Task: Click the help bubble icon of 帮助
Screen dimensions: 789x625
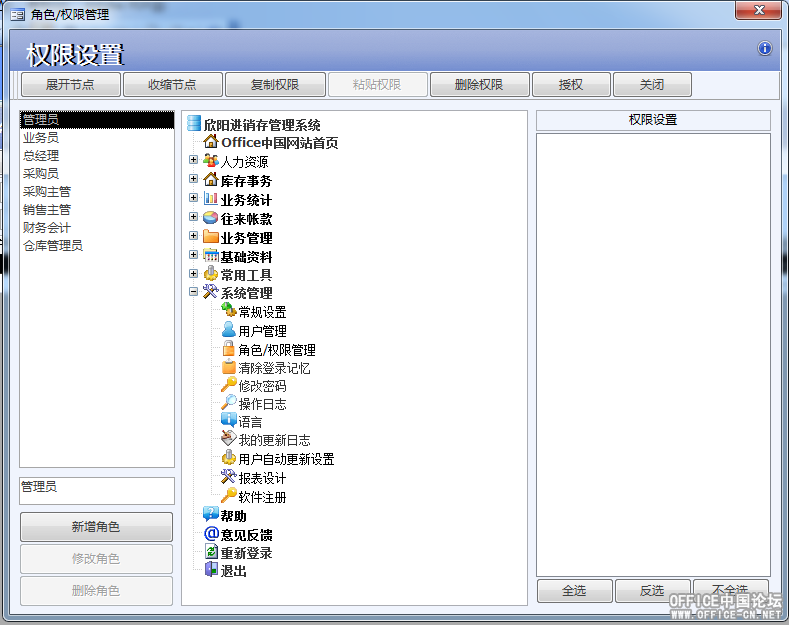Action: pos(211,515)
